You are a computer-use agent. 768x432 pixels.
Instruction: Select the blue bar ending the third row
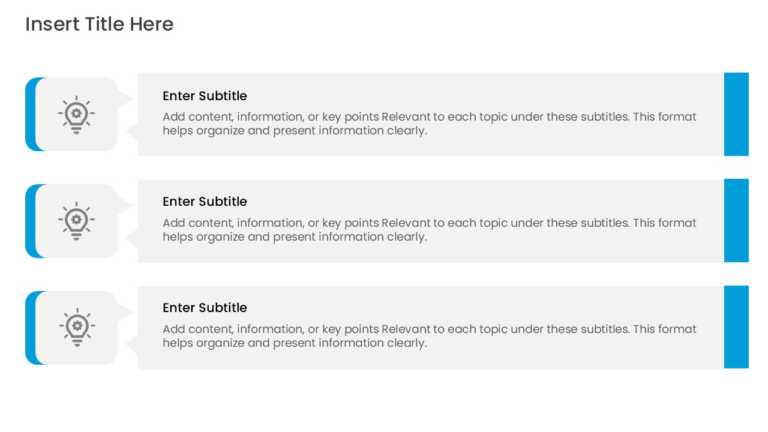point(736,327)
